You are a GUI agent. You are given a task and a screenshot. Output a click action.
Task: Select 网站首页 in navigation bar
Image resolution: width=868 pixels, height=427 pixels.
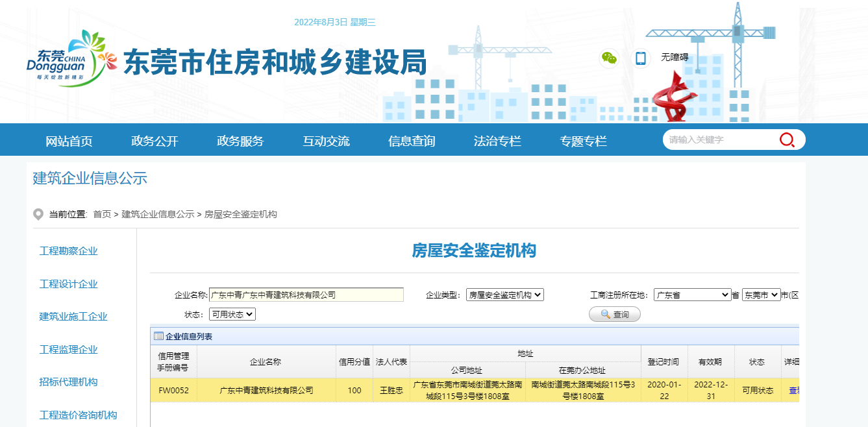click(x=69, y=141)
